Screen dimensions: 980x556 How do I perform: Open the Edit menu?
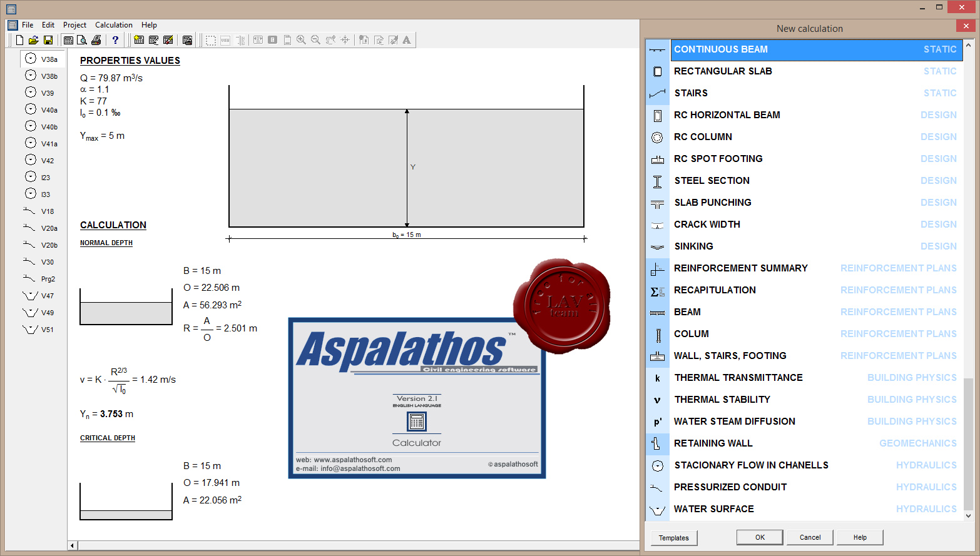coord(48,25)
